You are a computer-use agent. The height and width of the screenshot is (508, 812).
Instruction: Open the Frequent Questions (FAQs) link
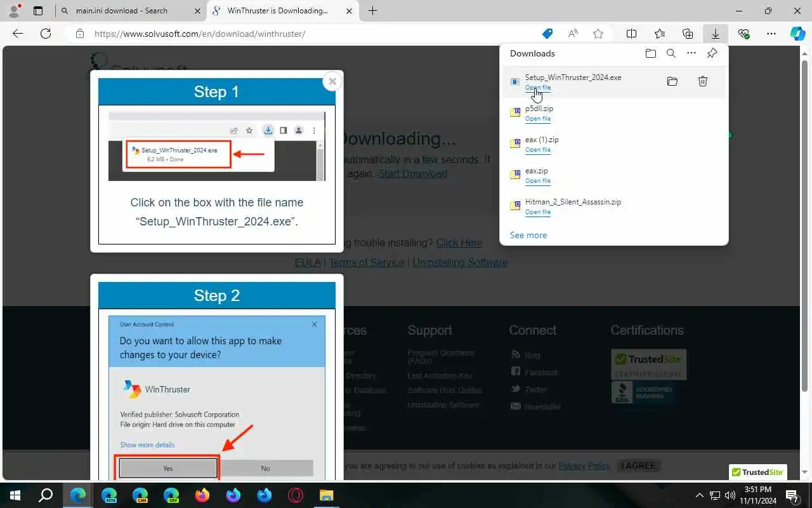point(440,356)
